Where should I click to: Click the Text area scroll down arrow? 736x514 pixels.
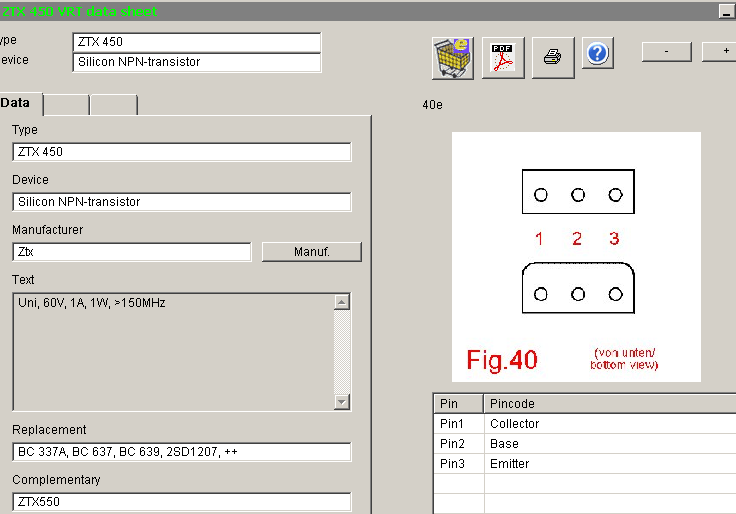point(342,402)
